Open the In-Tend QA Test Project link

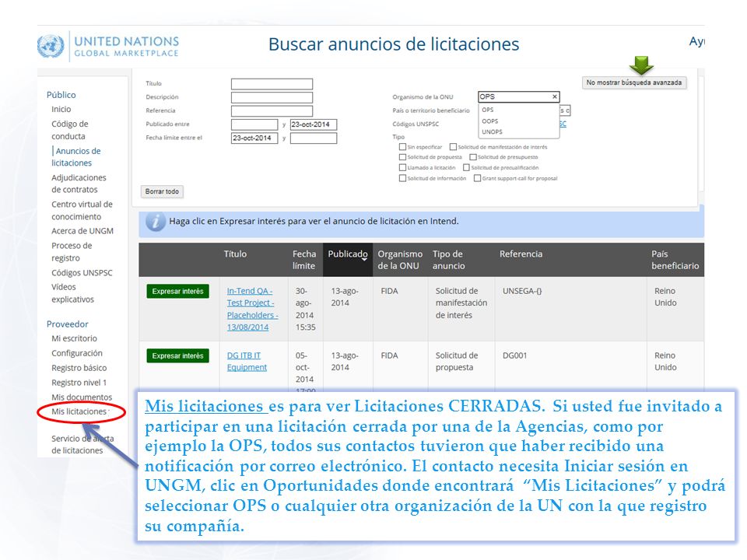click(x=252, y=309)
